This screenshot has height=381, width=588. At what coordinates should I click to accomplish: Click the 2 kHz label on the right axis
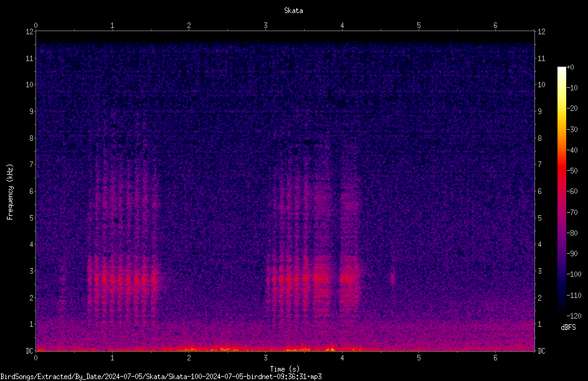point(539,297)
